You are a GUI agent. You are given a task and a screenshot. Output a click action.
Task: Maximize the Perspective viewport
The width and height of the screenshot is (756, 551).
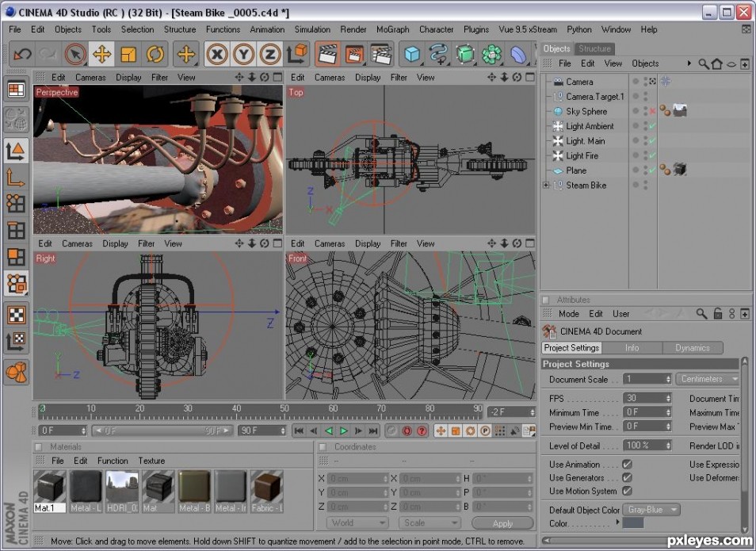[x=277, y=77]
